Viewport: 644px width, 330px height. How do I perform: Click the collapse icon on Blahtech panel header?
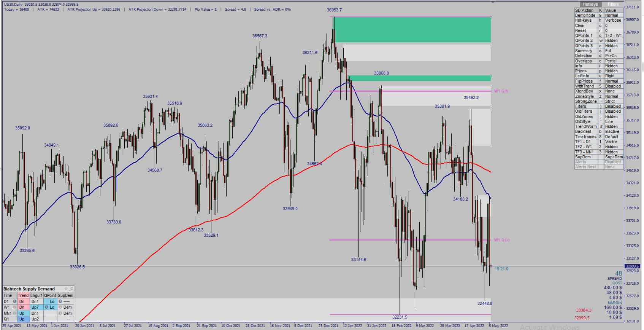[71, 289]
